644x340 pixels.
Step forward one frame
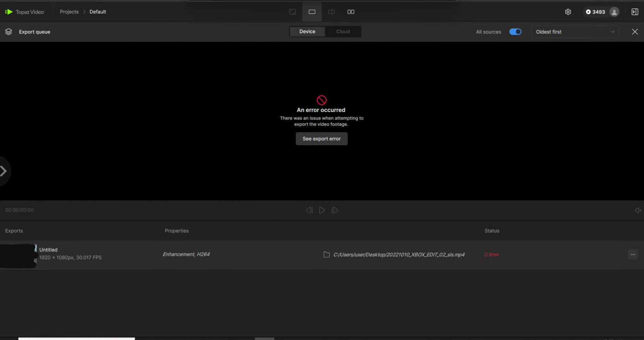[x=335, y=210]
